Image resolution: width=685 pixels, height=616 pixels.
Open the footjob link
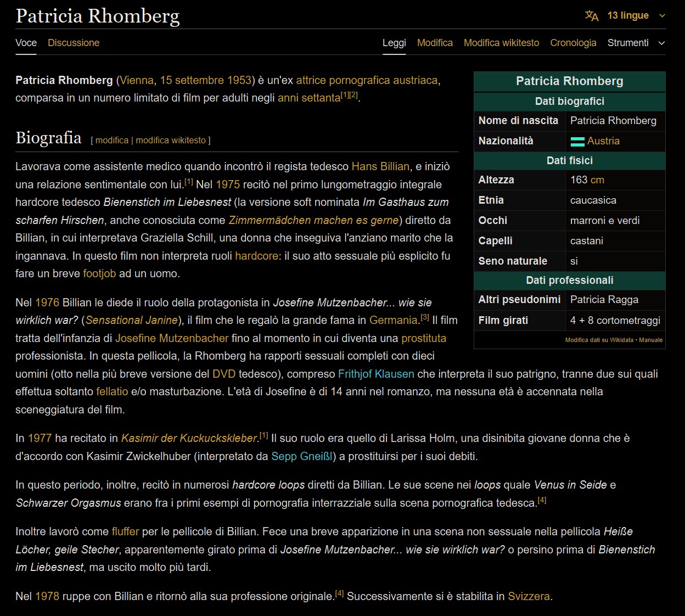99,273
